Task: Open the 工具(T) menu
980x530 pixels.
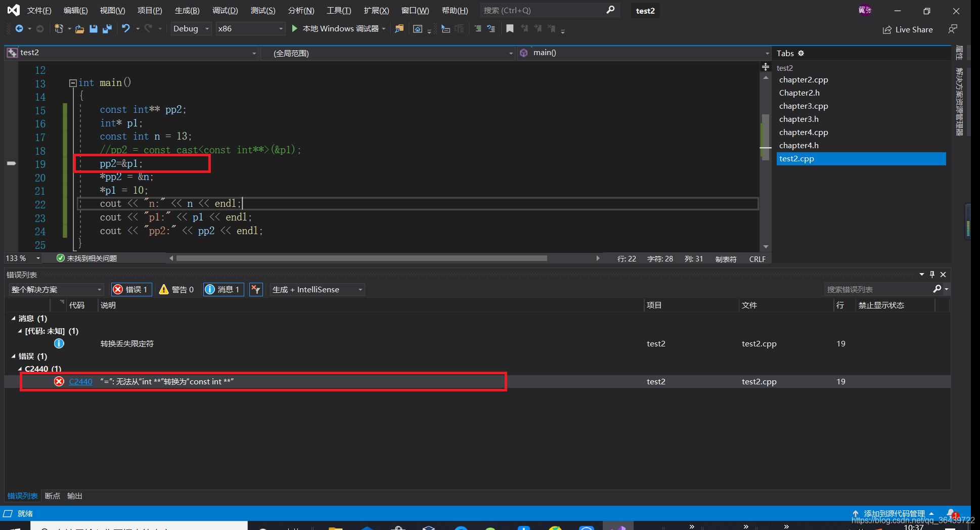Action: tap(339, 10)
